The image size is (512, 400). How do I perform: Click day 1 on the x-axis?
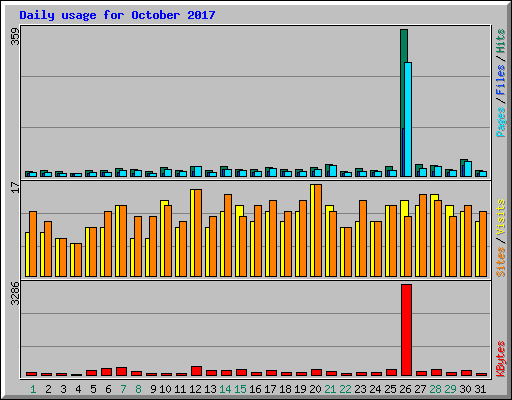click(33, 389)
